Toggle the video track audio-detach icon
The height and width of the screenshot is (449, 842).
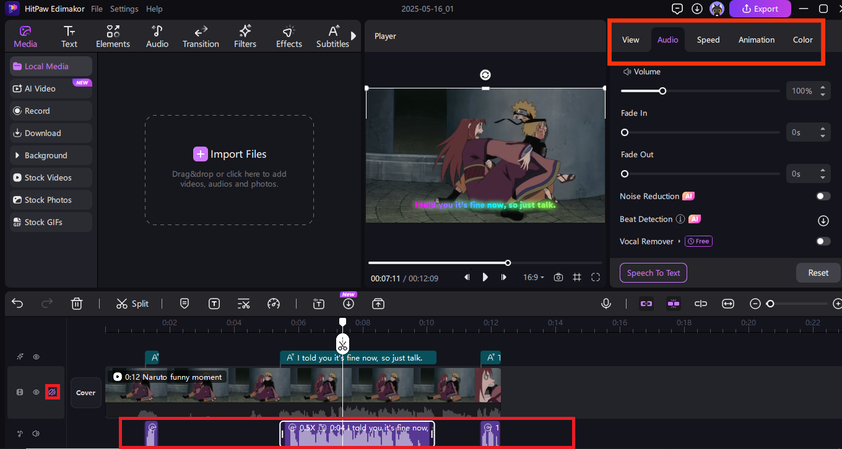[x=52, y=392]
